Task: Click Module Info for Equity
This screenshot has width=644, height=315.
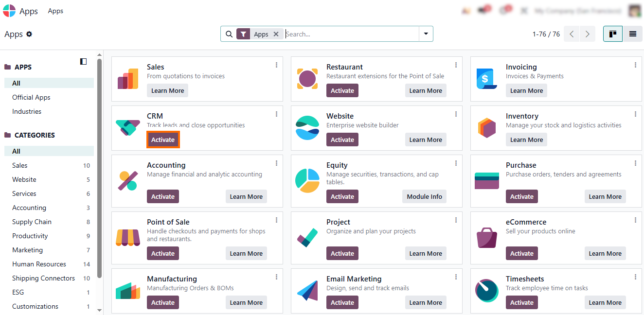Action: (x=424, y=196)
